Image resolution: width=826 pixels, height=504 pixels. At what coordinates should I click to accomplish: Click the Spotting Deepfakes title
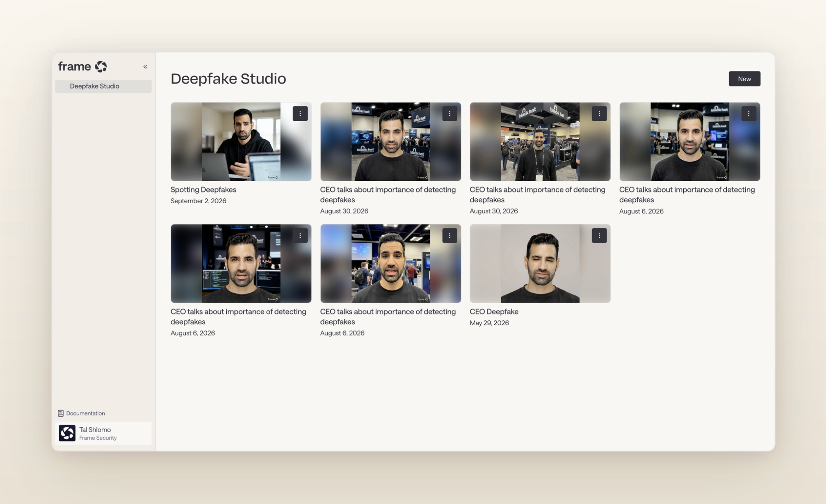(203, 190)
